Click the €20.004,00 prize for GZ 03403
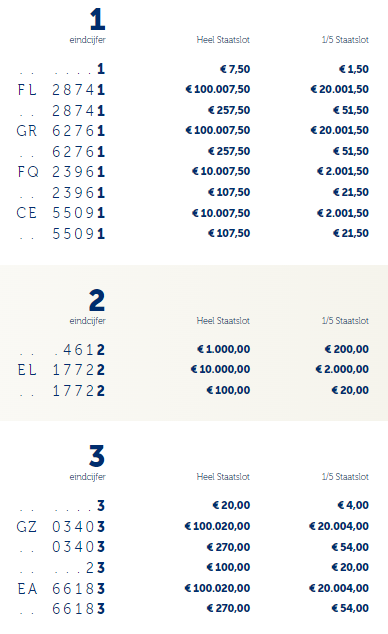Image resolution: width=388 pixels, height=634 pixels. click(x=339, y=526)
